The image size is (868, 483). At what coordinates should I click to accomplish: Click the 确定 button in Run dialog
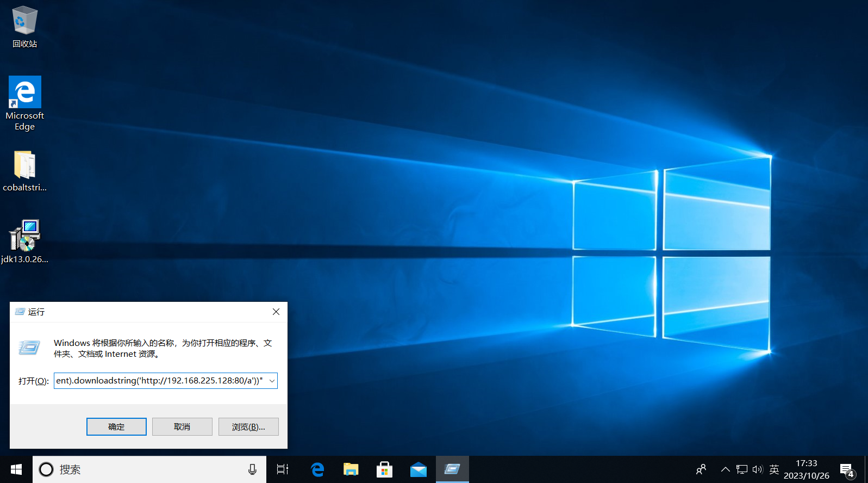click(x=116, y=427)
